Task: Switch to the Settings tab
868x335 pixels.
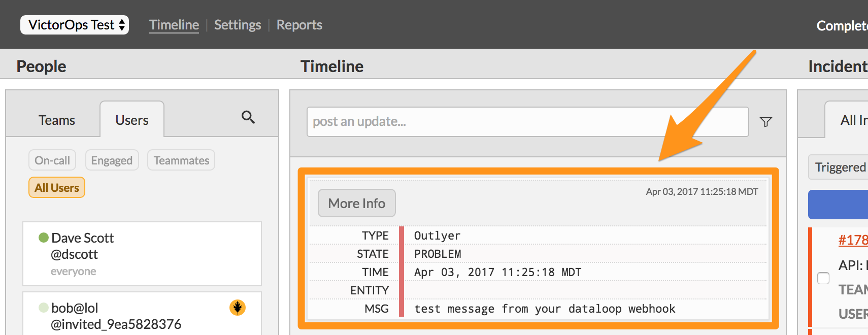Action: click(x=237, y=24)
